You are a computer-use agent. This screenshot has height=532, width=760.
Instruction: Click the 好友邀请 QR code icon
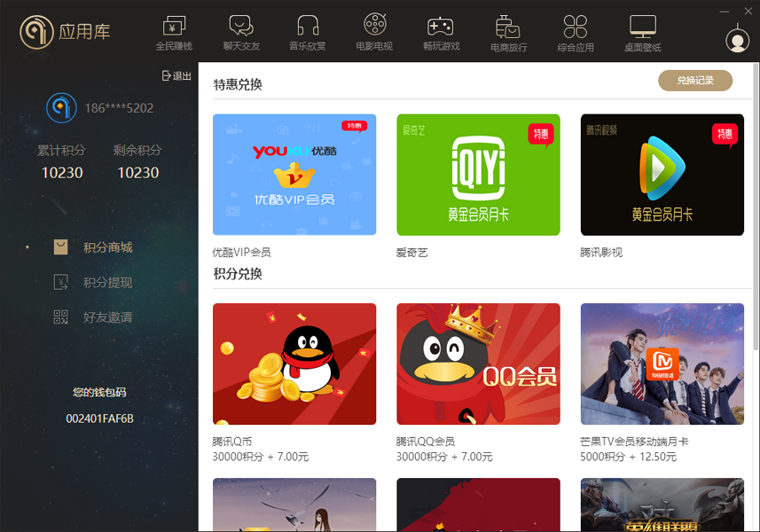(60, 317)
